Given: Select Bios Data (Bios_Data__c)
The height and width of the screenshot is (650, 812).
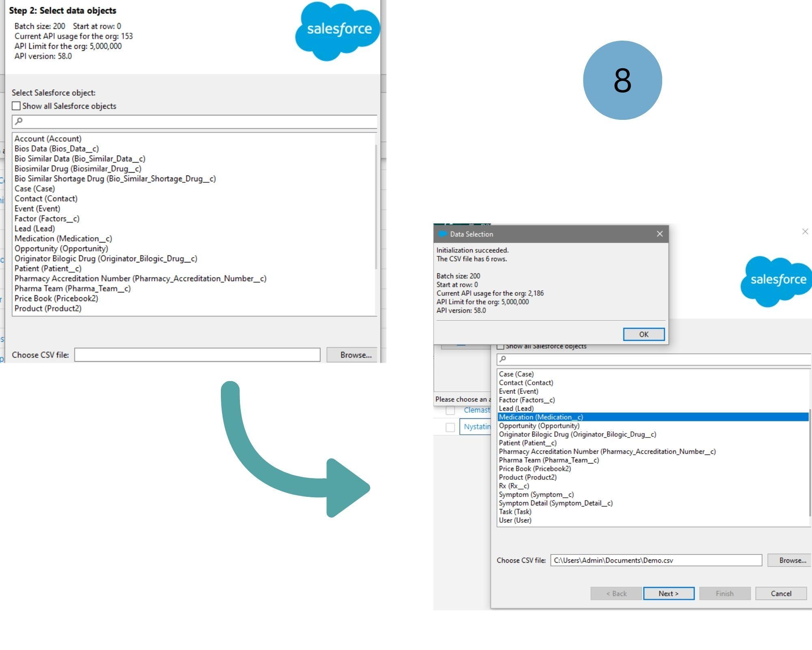Looking at the screenshot, I should 57,149.
